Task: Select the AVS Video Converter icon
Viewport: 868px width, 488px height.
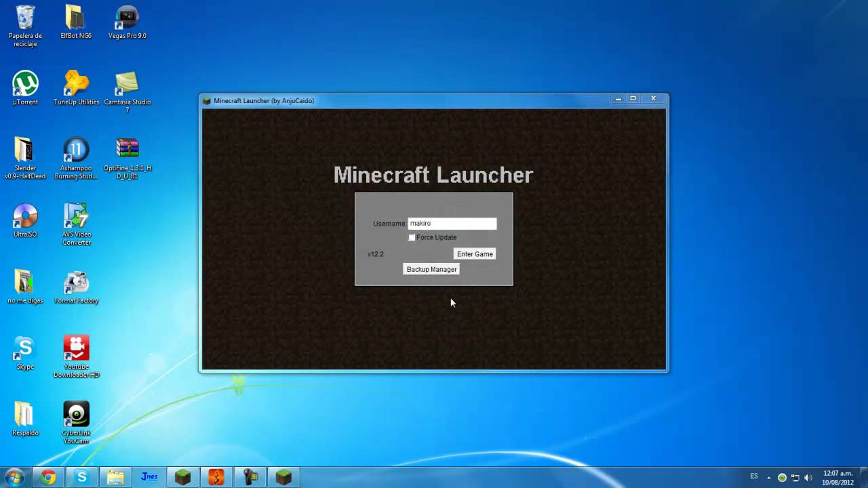Action: pos(76,224)
